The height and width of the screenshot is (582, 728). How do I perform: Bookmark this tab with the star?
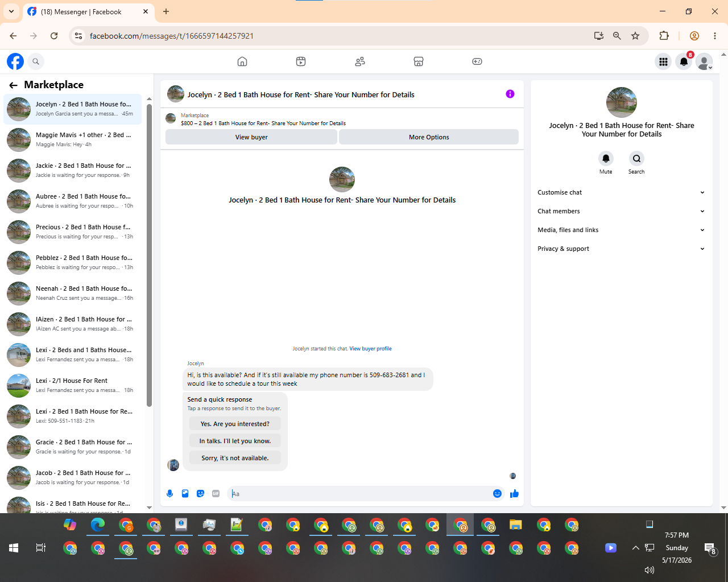635,36
